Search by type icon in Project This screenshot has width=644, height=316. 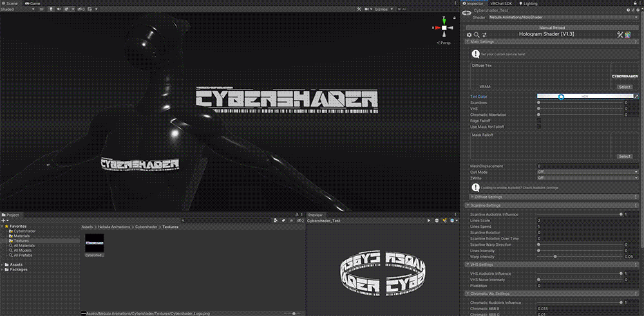tap(276, 221)
